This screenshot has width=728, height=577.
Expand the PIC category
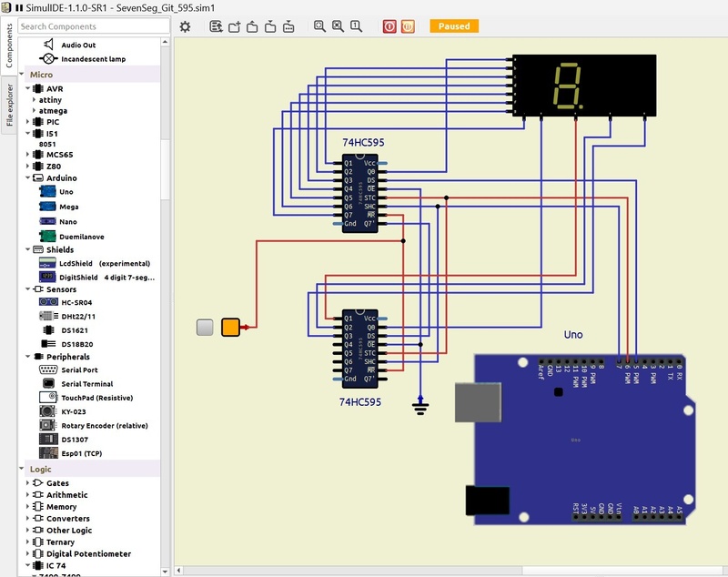point(28,122)
